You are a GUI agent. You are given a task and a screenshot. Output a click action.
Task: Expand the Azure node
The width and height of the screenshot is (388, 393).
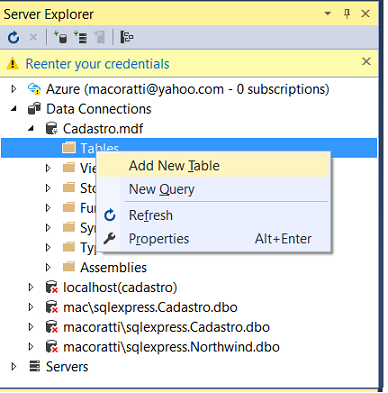coord(14,89)
